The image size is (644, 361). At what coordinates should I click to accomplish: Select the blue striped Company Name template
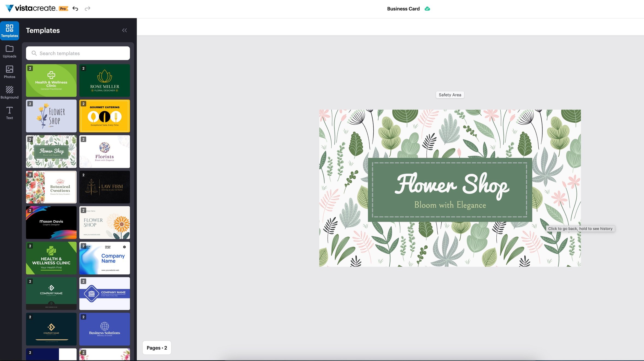pos(105,294)
